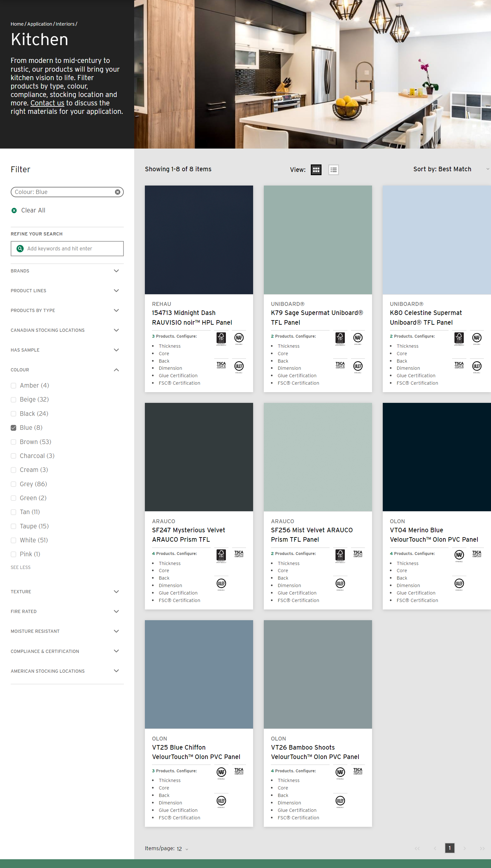The width and height of the screenshot is (491, 868).
Task: Open the Items per page dropdown
Action: [183, 849]
